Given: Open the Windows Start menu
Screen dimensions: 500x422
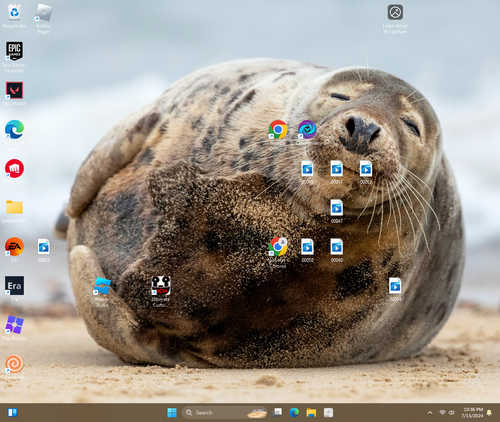Looking at the screenshot, I should (x=172, y=413).
